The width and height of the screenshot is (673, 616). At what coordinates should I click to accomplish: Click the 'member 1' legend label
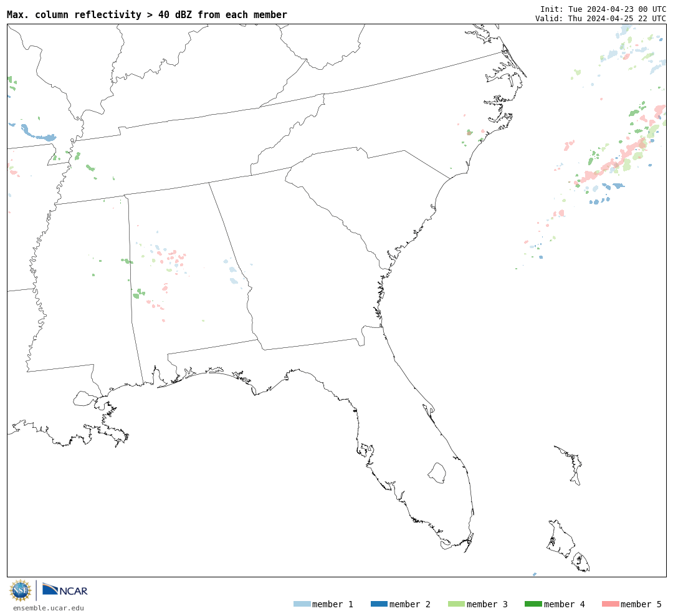point(333,604)
